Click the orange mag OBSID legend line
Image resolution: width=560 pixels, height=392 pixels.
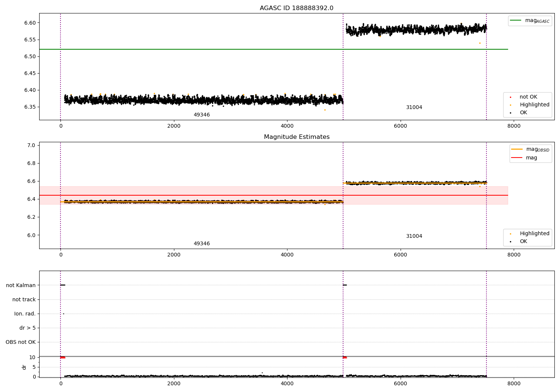(x=517, y=149)
